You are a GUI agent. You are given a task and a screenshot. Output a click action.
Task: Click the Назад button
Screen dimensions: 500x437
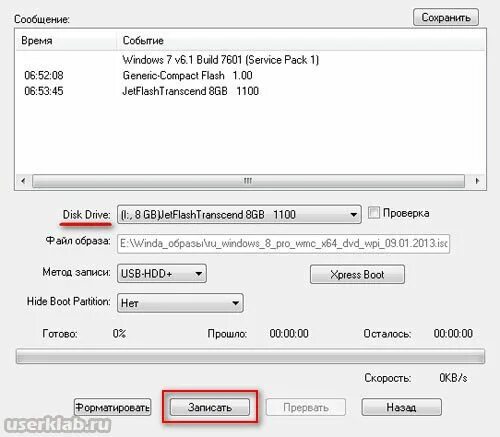(x=401, y=407)
